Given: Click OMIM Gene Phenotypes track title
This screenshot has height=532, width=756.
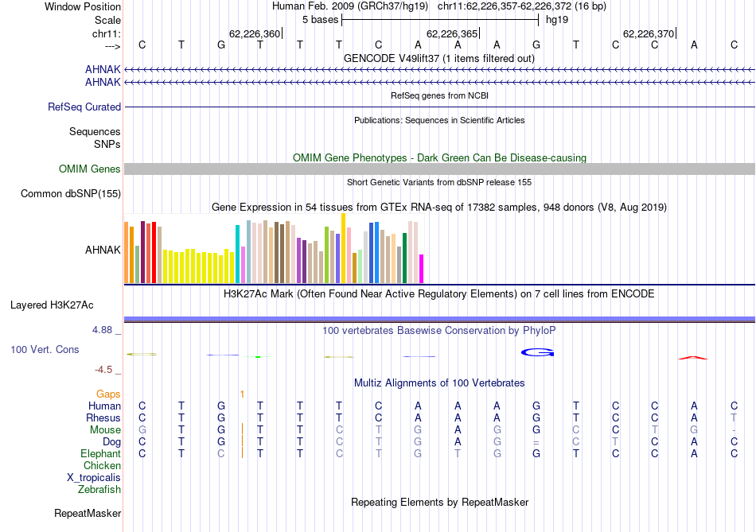Looking at the screenshot, I should 439,157.
